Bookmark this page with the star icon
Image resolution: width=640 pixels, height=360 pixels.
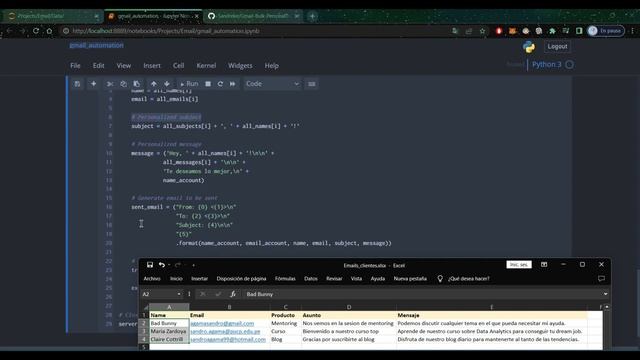coord(482,31)
